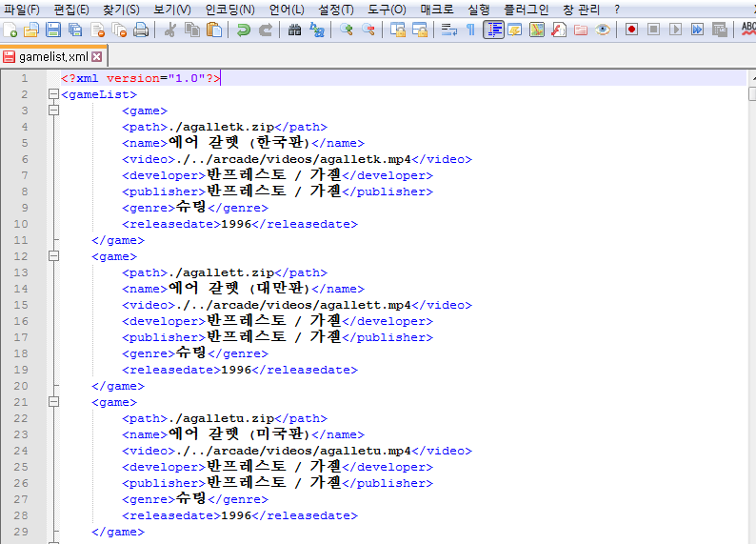
Task: Open the 설정(T) menu
Action: point(335,10)
